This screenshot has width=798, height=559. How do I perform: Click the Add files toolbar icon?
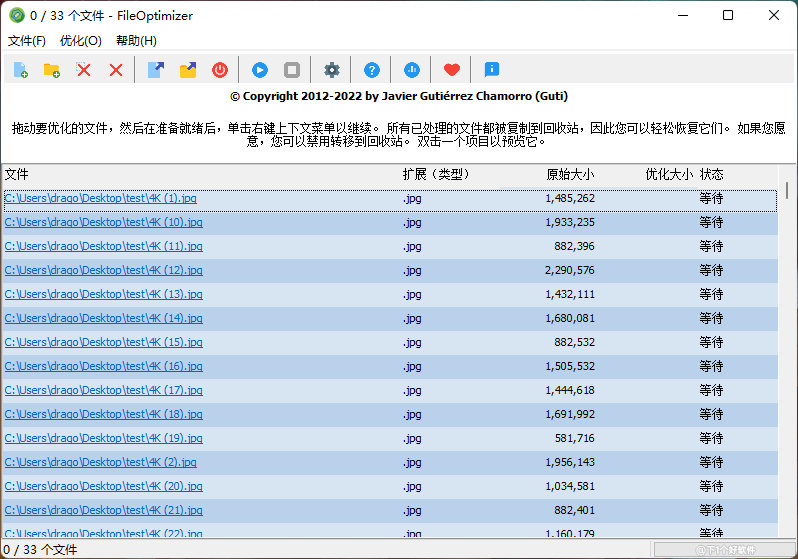click(20, 70)
